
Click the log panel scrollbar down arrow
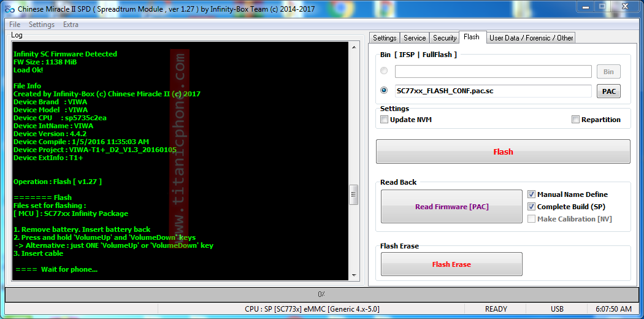click(x=353, y=275)
